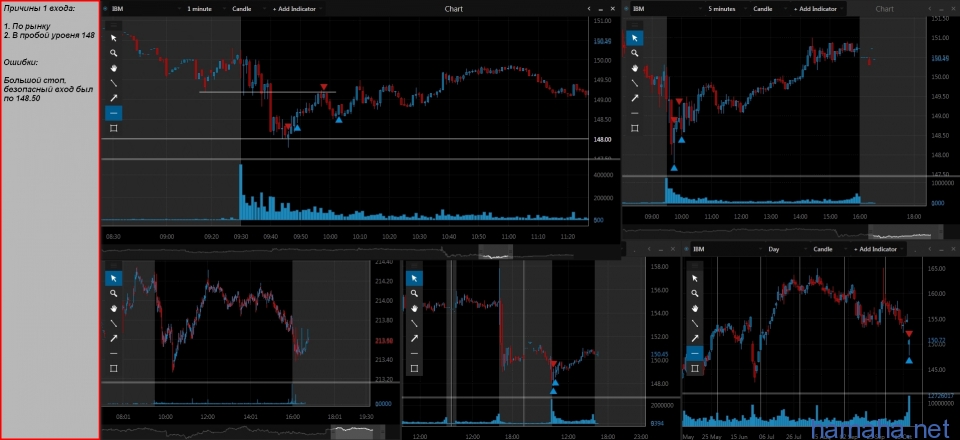The height and width of the screenshot is (440, 960).
Task: Click the 'Причины 1 входа:' note heading
Action: pyautogui.click(x=39, y=7)
